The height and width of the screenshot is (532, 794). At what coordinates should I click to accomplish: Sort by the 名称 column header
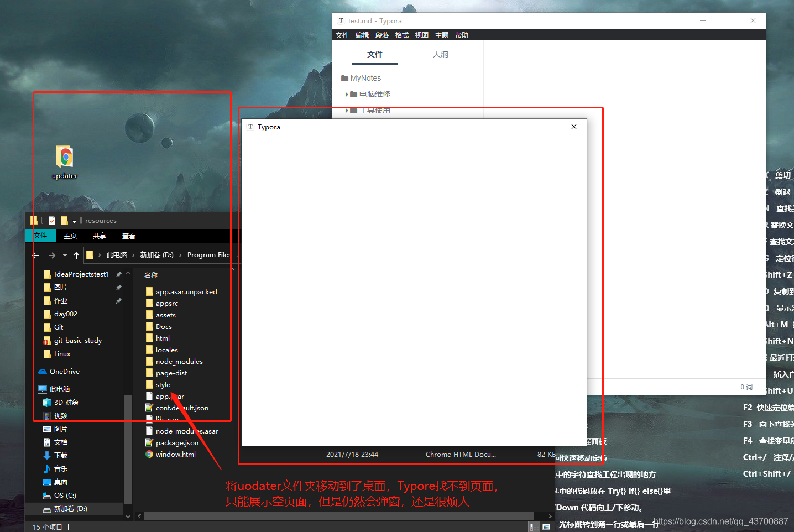151,275
